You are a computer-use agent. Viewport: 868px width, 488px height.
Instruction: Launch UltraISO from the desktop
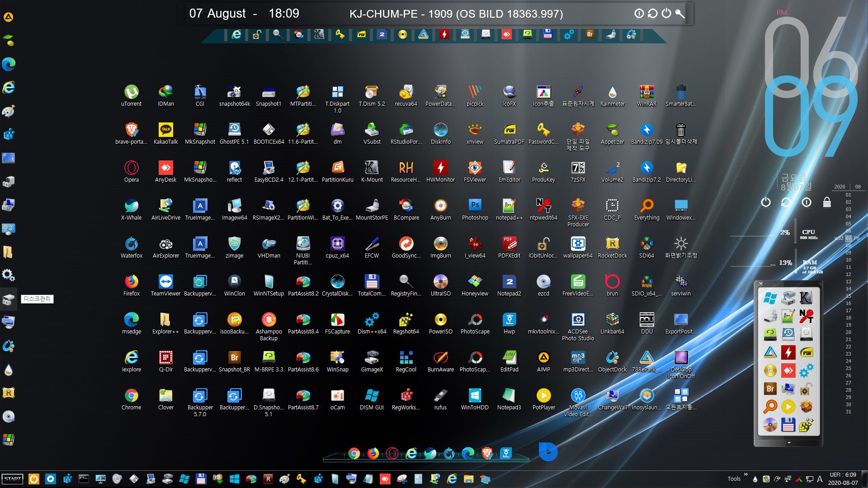click(440, 285)
